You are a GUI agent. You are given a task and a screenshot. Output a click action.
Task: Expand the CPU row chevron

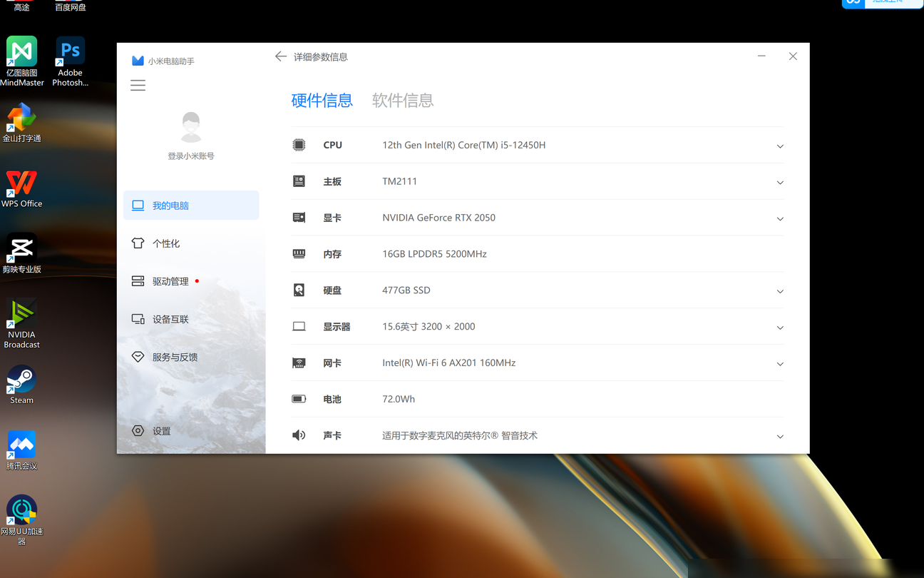[x=780, y=146]
